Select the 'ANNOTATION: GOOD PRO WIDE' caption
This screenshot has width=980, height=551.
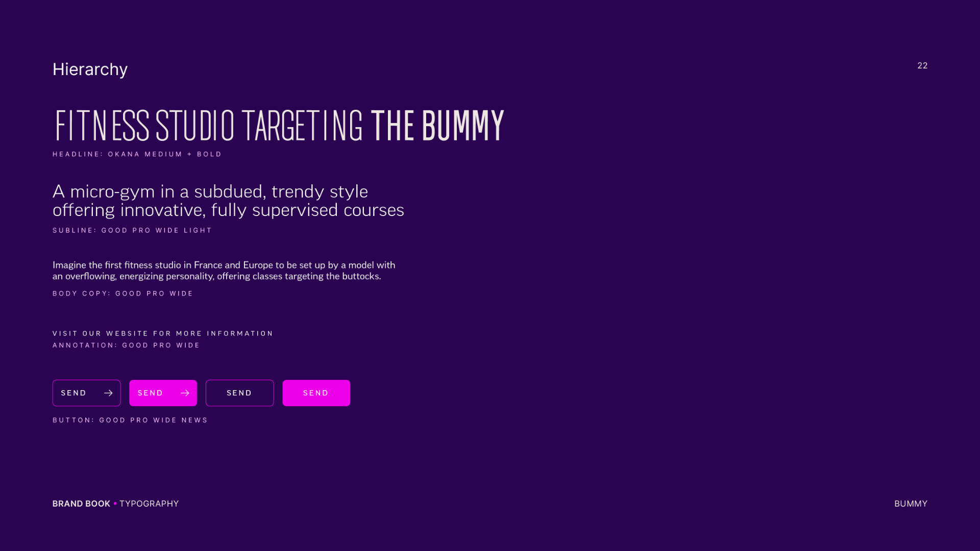126,345
